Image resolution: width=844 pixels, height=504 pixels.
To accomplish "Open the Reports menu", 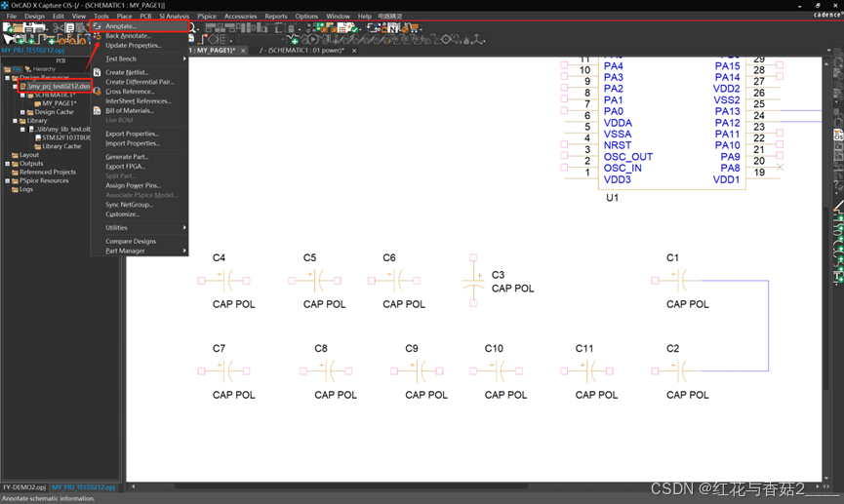I will pyautogui.click(x=275, y=17).
